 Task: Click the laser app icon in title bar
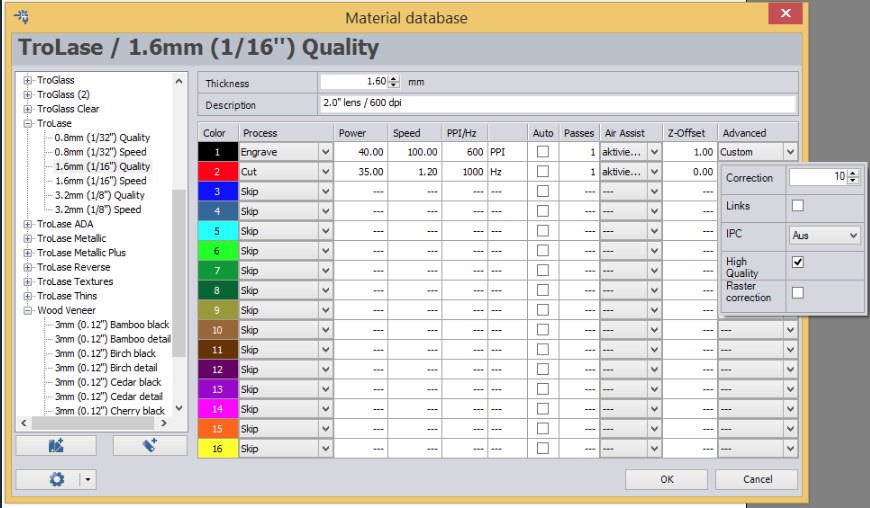coord(21,16)
